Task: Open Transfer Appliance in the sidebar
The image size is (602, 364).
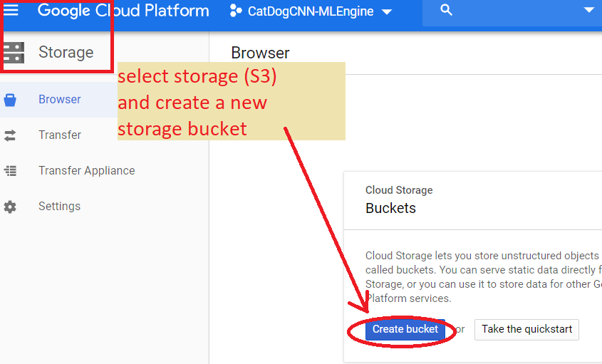Action: click(86, 171)
